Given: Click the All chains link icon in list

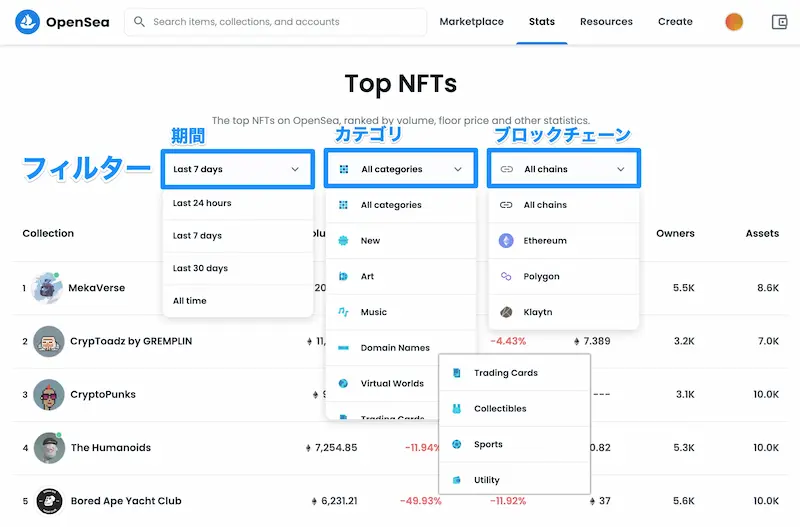Looking at the screenshot, I should pos(506,205).
